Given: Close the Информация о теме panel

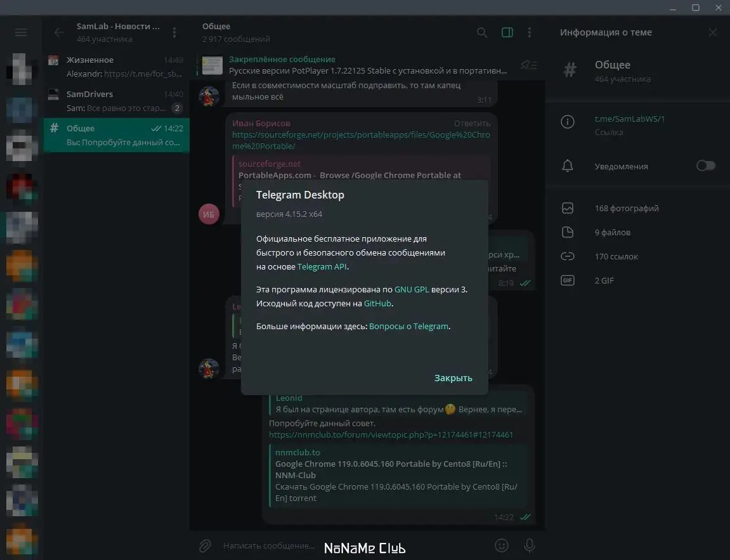Looking at the screenshot, I should point(712,32).
